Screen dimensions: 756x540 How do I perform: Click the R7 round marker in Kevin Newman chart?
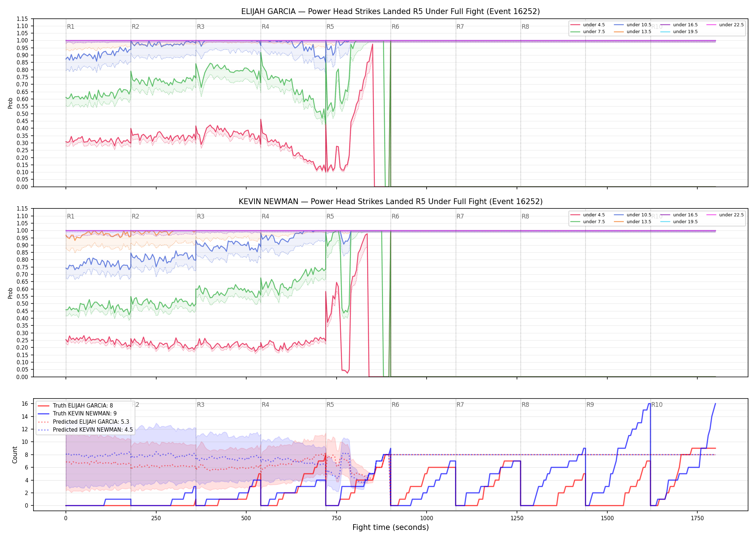[x=460, y=216]
